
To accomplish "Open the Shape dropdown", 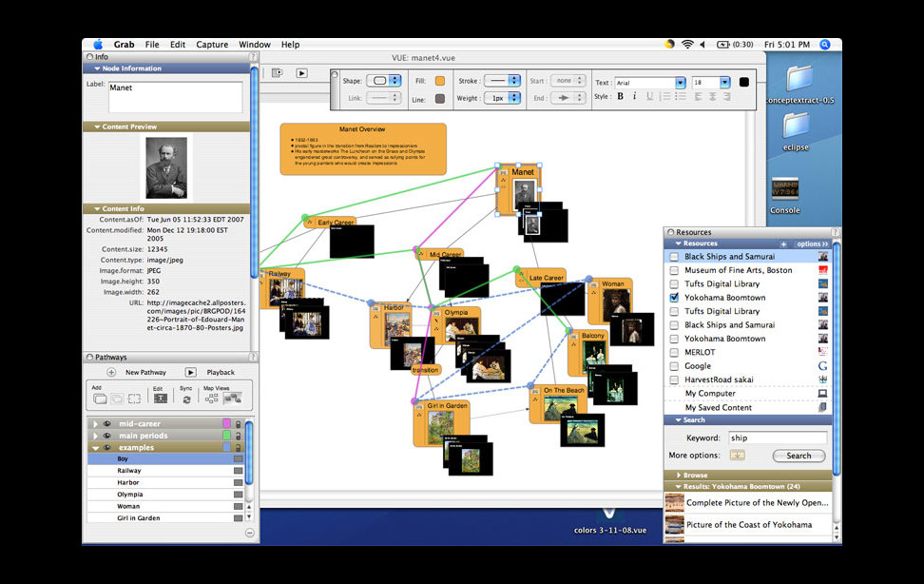I will click(384, 80).
